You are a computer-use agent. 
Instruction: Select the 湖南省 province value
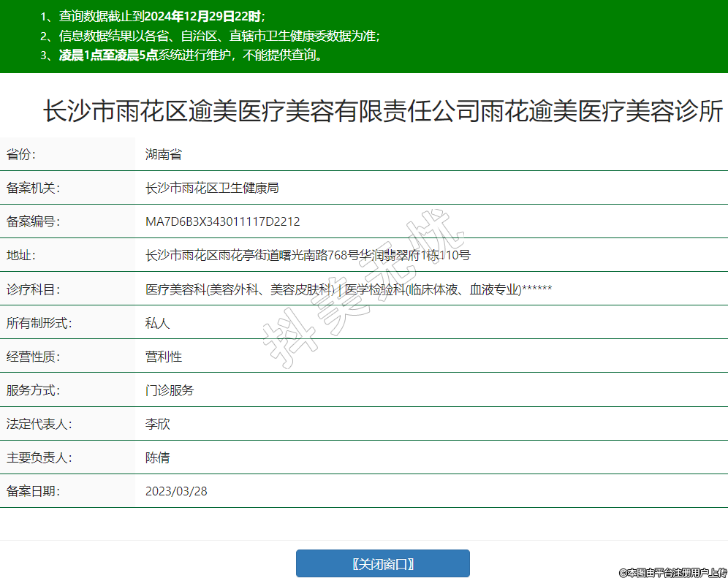(x=164, y=154)
